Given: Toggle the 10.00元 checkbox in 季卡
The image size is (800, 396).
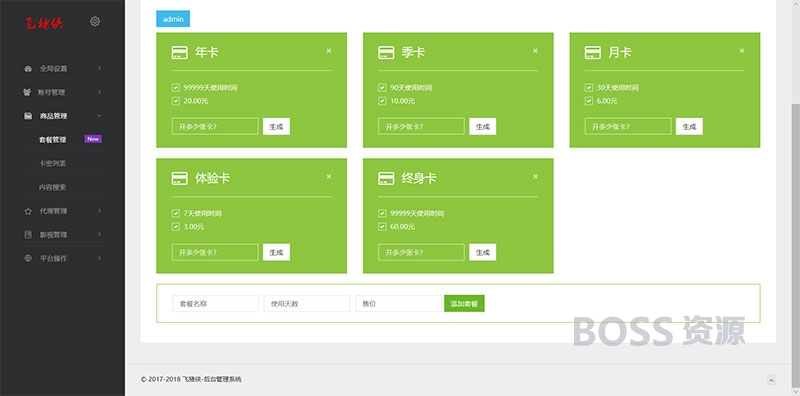Looking at the screenshot, I should click(382, 101).
